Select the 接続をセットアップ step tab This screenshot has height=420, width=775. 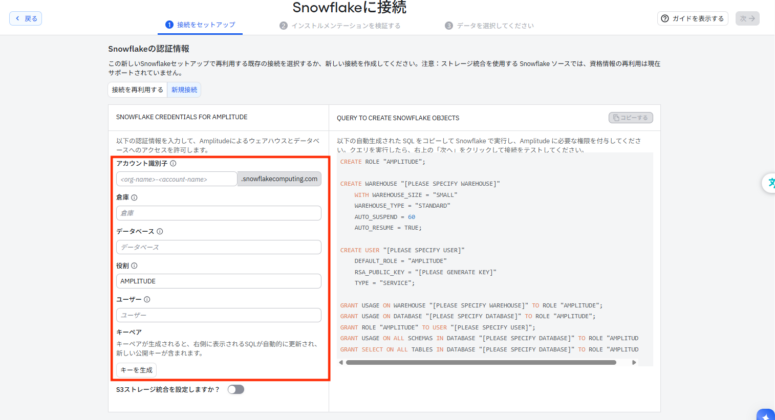pos(200,25)
